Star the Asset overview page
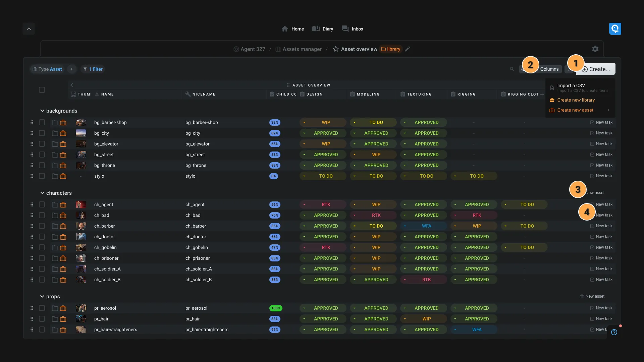 pyautogui.click(x=335, y=49)
